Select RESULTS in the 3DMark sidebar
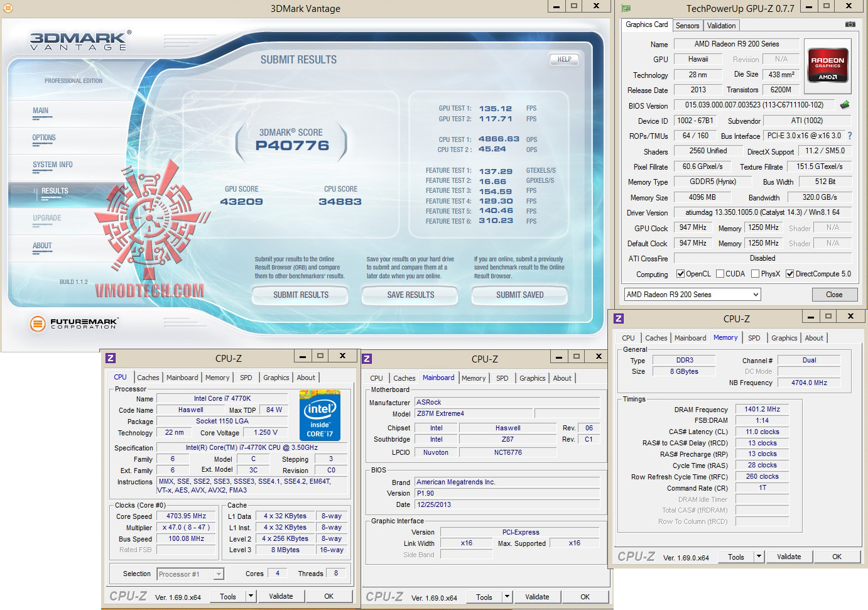 [x=55, y=191]
